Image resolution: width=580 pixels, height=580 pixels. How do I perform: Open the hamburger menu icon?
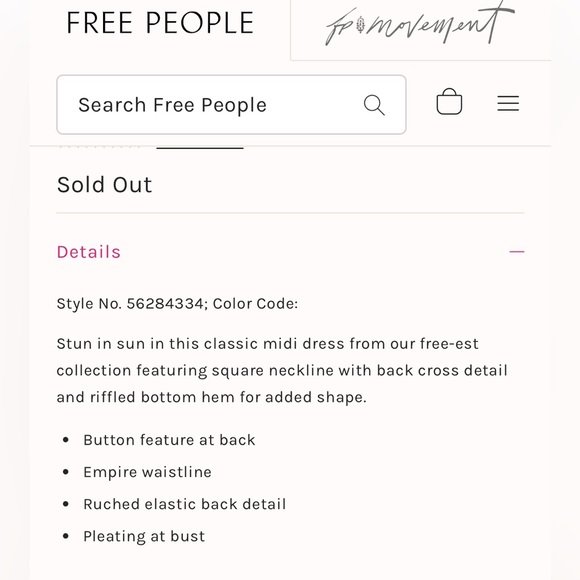(x=508, y=103)
